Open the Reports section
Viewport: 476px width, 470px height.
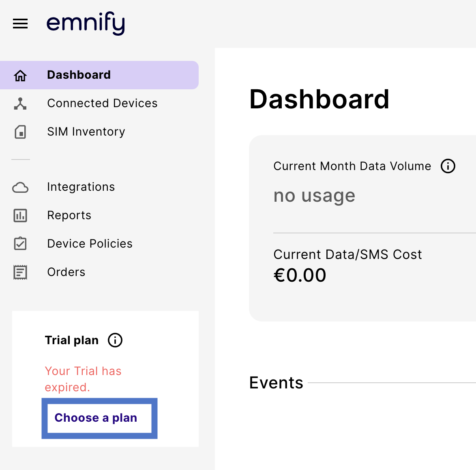click(x=69, y=216)
